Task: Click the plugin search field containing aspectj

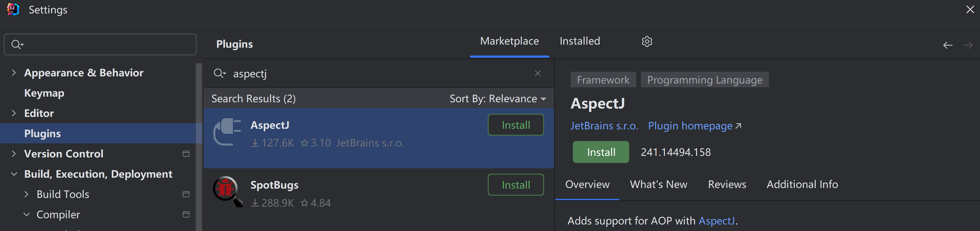Action: (379, 73)
